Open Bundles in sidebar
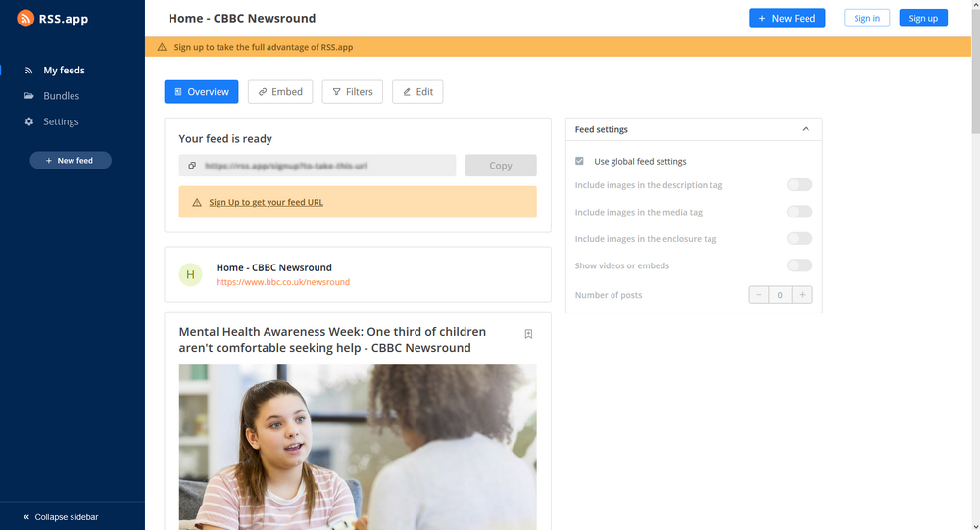 click(x=61, y=96)
